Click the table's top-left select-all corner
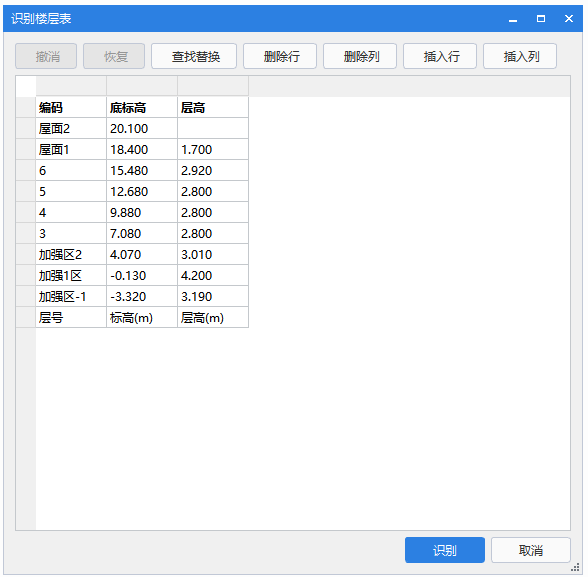 click(x=26, y=86)
